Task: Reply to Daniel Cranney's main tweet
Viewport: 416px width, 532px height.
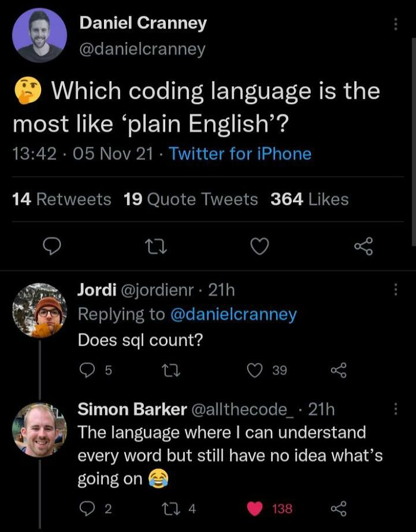Action: 52,246
